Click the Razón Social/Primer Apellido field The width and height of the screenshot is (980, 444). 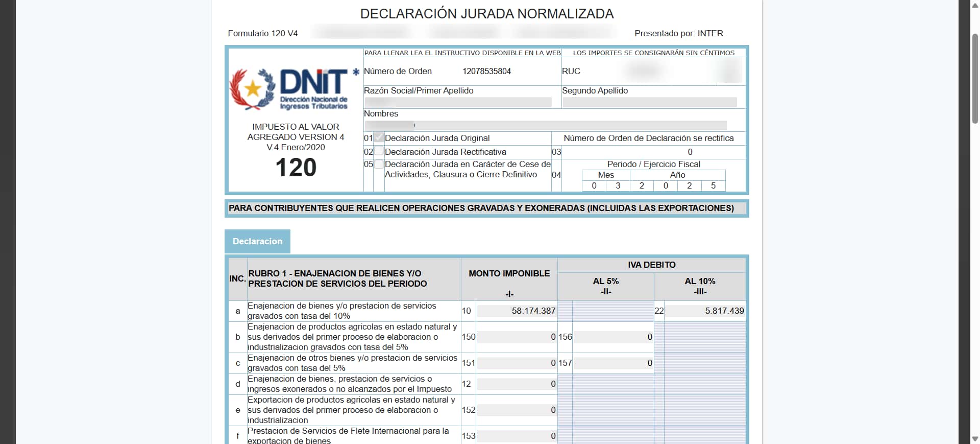(x=458, y=102)
